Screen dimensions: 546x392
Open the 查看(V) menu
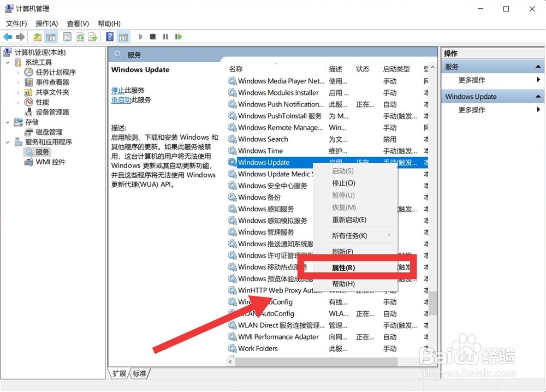78,23
